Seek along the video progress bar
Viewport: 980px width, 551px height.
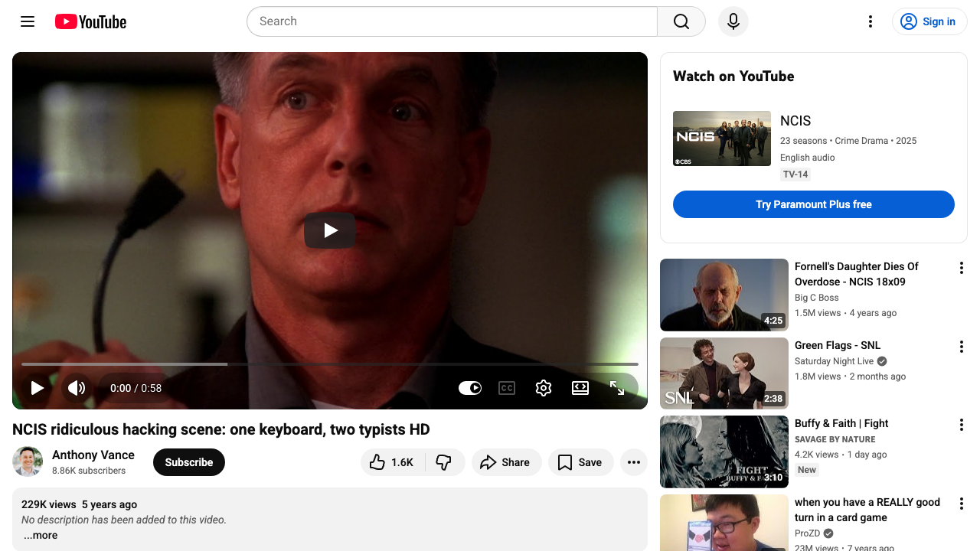(330, 364)
